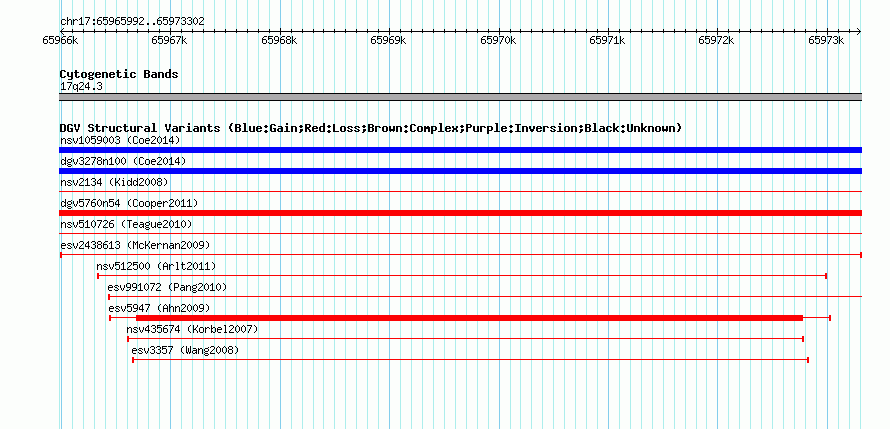The width and height of the screenshot is (890, 429).
Task: Select the dgv5760n54 thick red loss bar
Action: point(460,213)
